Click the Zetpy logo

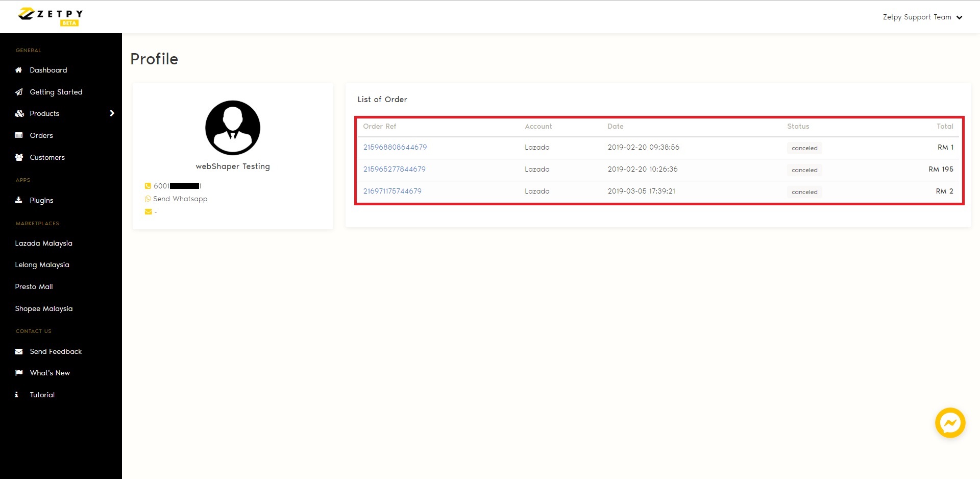[51, 16]
